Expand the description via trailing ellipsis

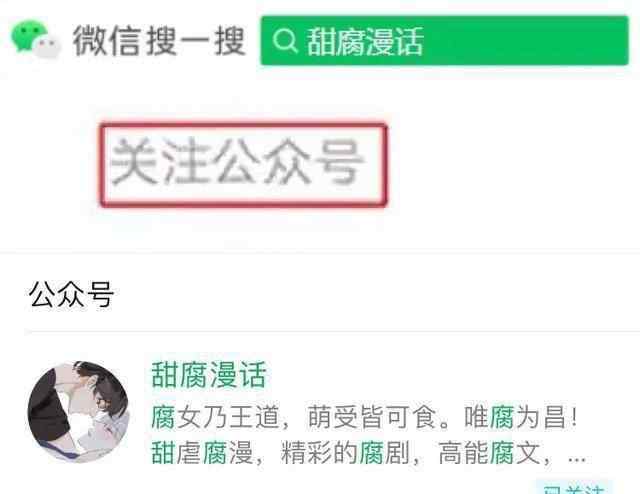pyautogui.click(x=577, y=459)
